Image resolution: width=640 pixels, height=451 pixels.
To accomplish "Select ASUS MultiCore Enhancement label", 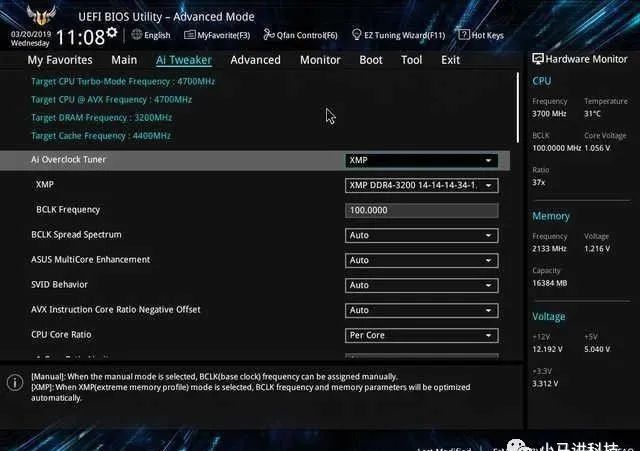I will point(91,260).
